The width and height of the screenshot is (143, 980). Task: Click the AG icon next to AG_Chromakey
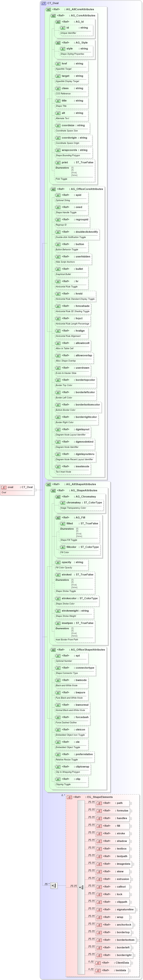(x=58, y=497)
